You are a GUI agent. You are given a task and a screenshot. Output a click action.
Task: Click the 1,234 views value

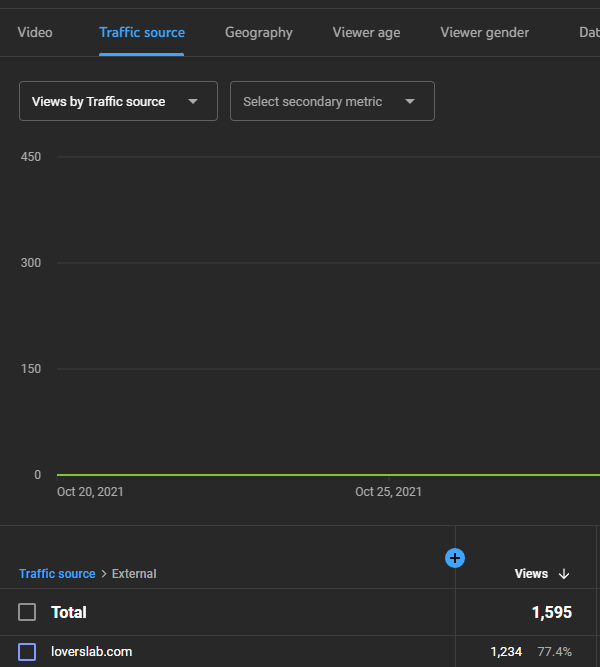[506, 652]
